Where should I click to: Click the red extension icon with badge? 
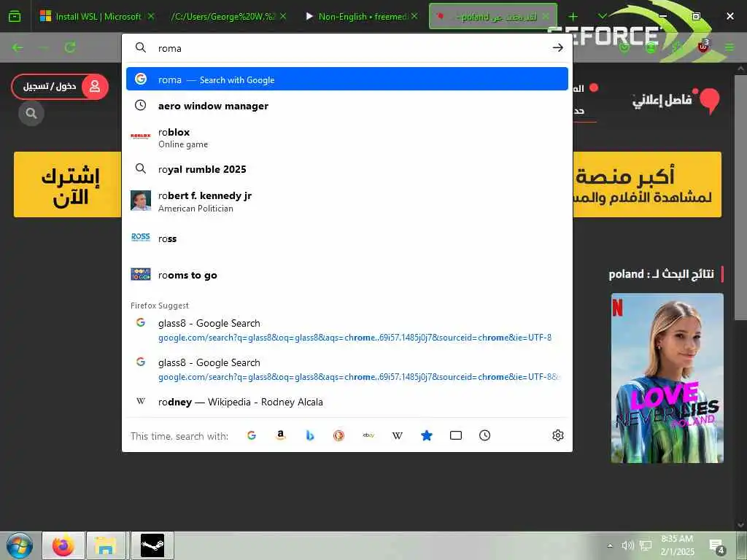(703, 46)
